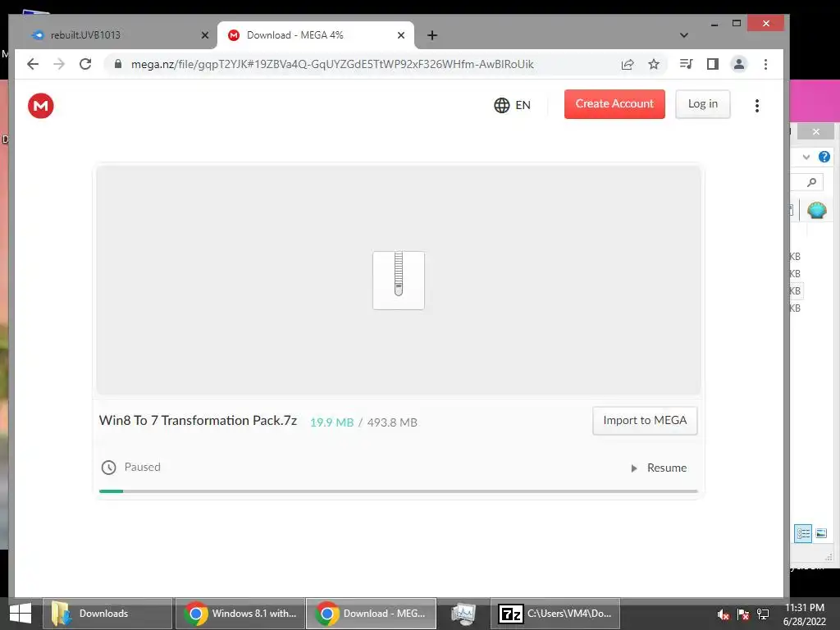Open Chrome three-dot customize menu

point(765,64)
